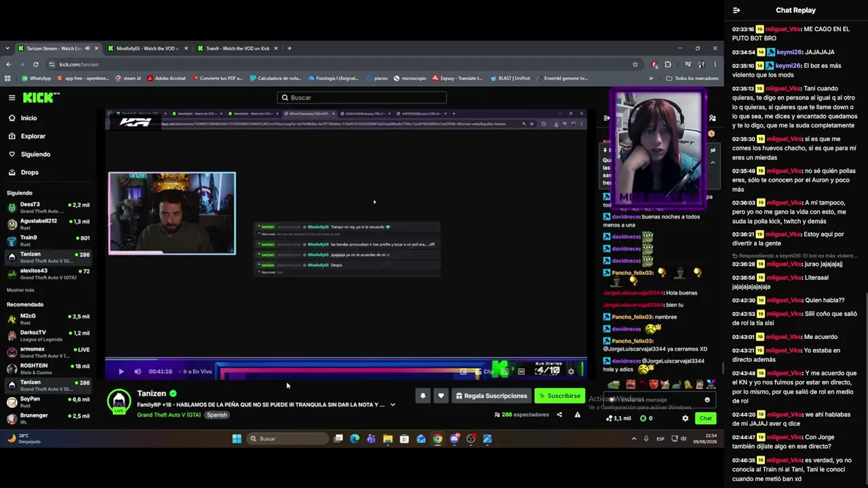Viewport: 868px width, 488px height.
Task: Show hidden system tray icons
Action: coord(634,439)
